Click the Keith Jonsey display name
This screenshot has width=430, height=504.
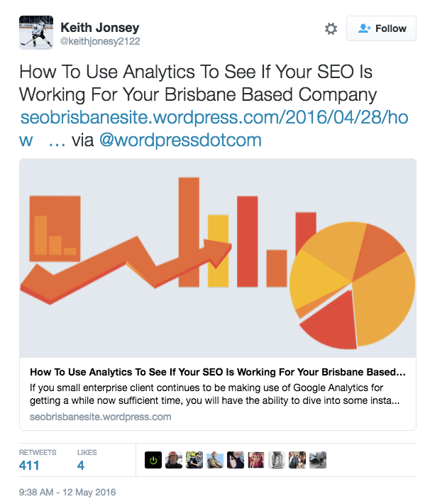[x=100, y=28]
